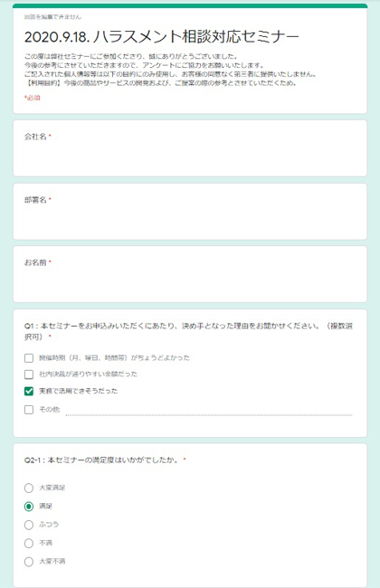Click the seminar description paragraph
Viewport: 380px width, 588px height.
(x=171, y=70)
